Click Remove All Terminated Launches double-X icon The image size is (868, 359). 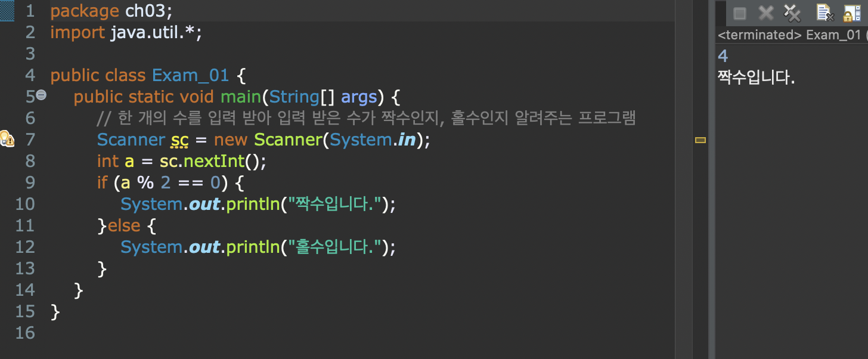pyautogui.click(x=792, y=13)
